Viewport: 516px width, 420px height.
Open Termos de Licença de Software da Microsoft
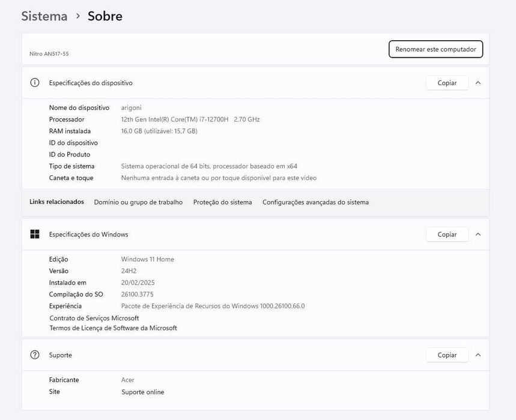coord(113,328)
